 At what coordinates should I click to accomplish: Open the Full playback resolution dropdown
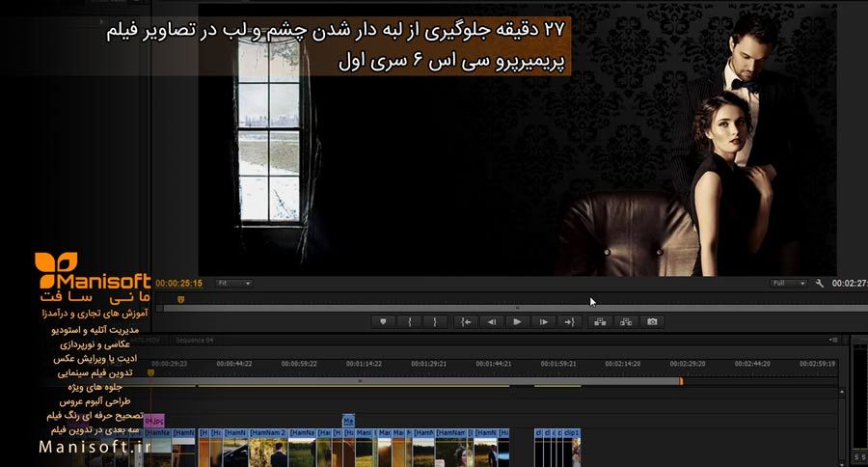788,283
